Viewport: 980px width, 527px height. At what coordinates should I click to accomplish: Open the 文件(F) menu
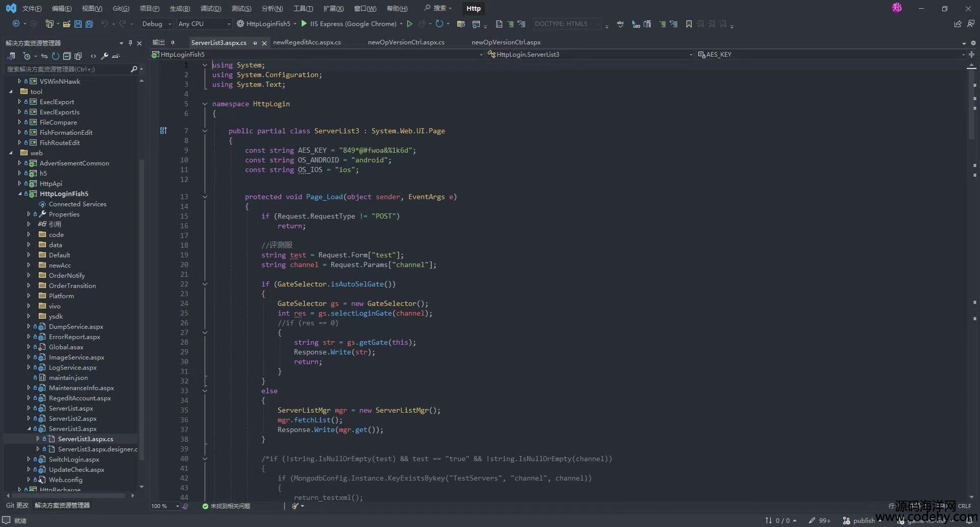click(x=32, y=8)
